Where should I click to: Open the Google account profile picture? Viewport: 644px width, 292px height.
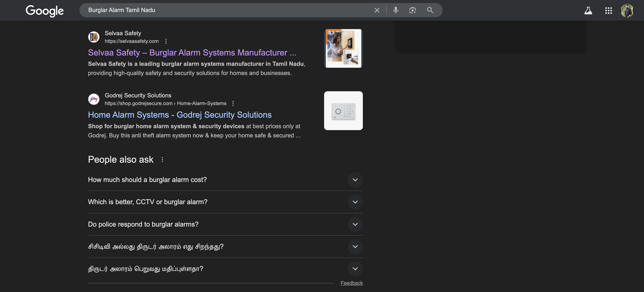[627, 11]
